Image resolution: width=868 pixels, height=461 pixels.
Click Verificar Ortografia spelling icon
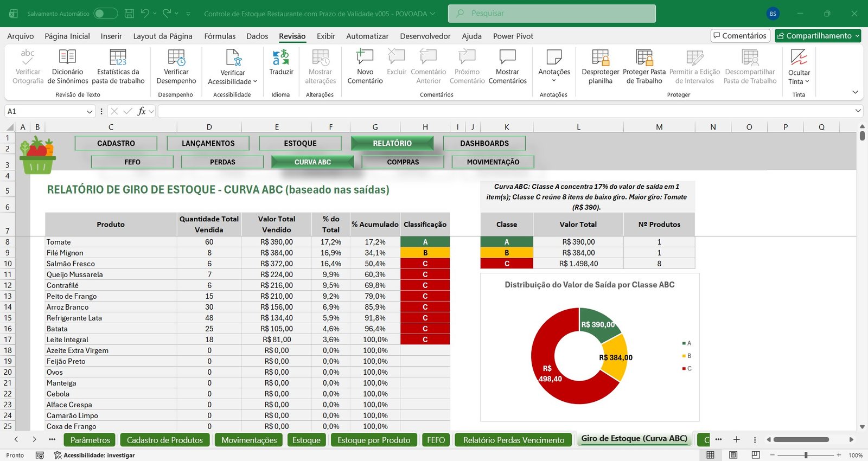[28, 56]
